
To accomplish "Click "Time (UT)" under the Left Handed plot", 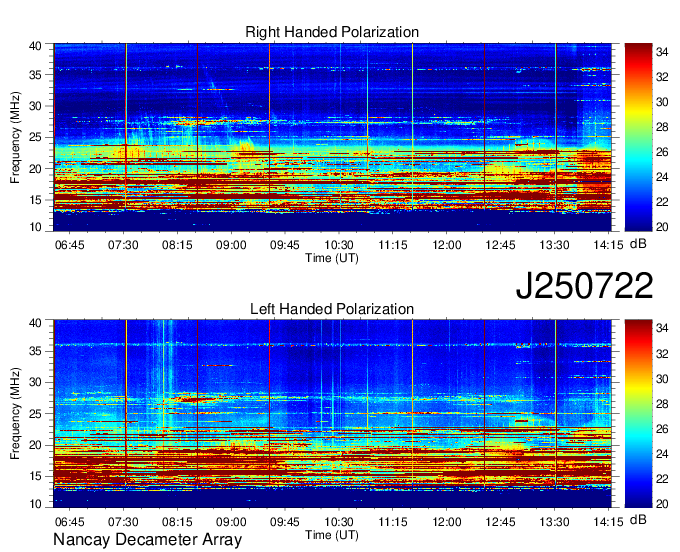I will [332, 535].
